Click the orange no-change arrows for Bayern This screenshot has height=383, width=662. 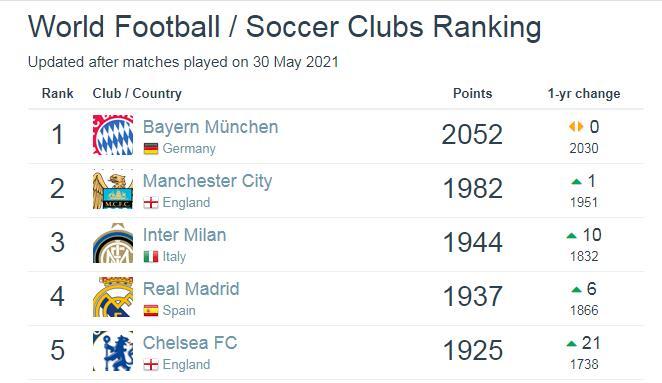576,126
